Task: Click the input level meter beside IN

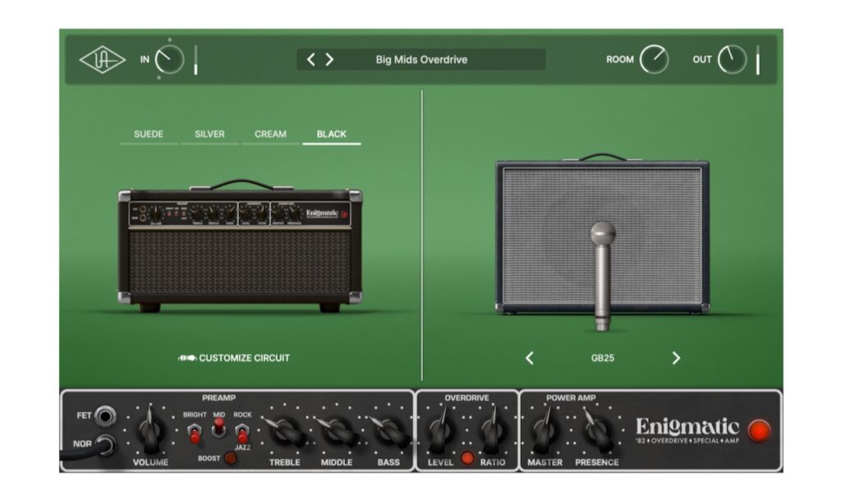Action: 195,60
